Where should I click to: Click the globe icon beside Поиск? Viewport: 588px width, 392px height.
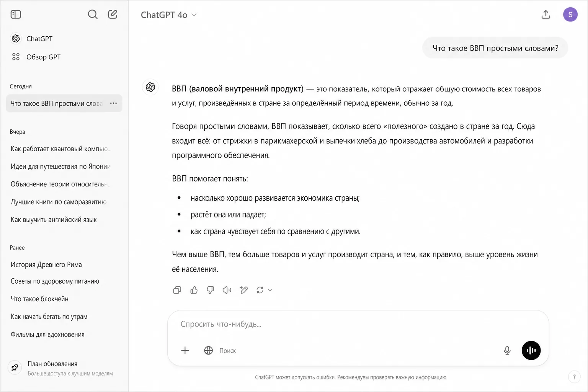click(x=208, y=350)
